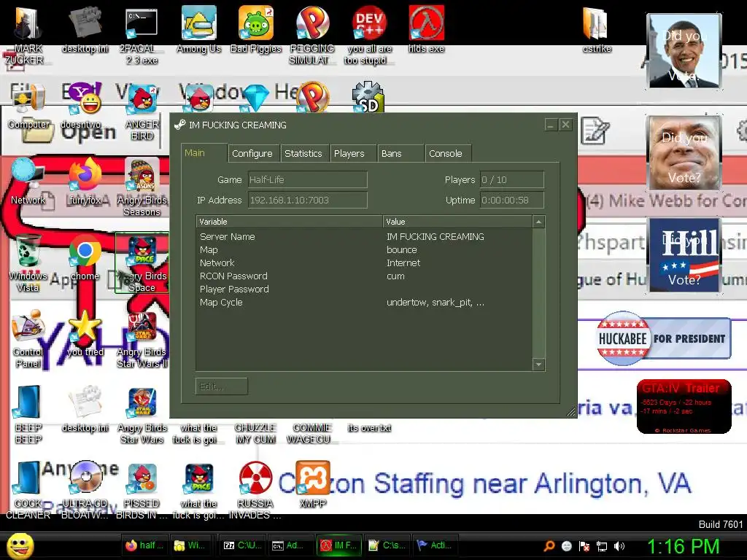Screen dimensions: 747x560
Task: Switch to the 'half ...' Firefox taskbar item
Action: (144, 545)
